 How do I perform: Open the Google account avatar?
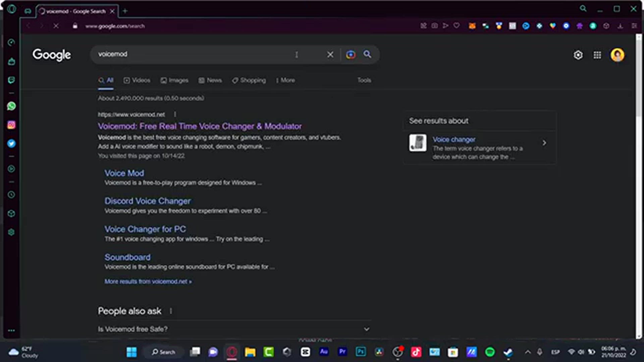(618, 55)
